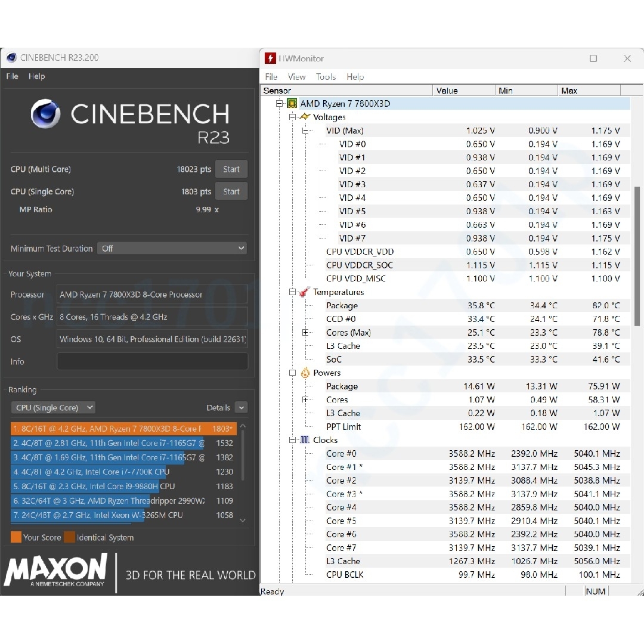Screen dimensions: 644x644
Task: Maximize the HWMonitor window
Action: point(593,58)
